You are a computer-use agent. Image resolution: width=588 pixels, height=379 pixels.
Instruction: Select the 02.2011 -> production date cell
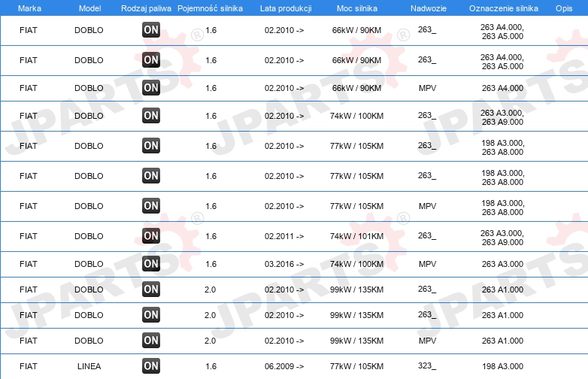click(x=284, y=236)
